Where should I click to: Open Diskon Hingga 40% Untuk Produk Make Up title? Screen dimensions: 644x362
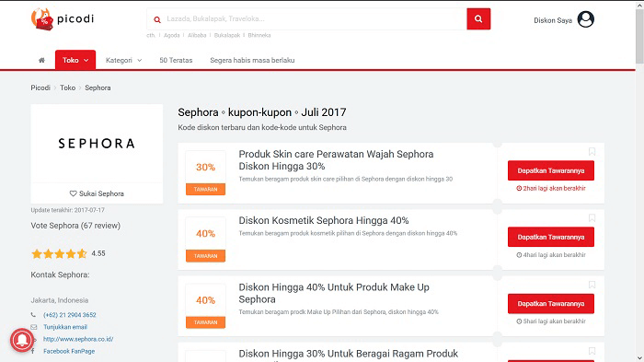tap(334, 293)
